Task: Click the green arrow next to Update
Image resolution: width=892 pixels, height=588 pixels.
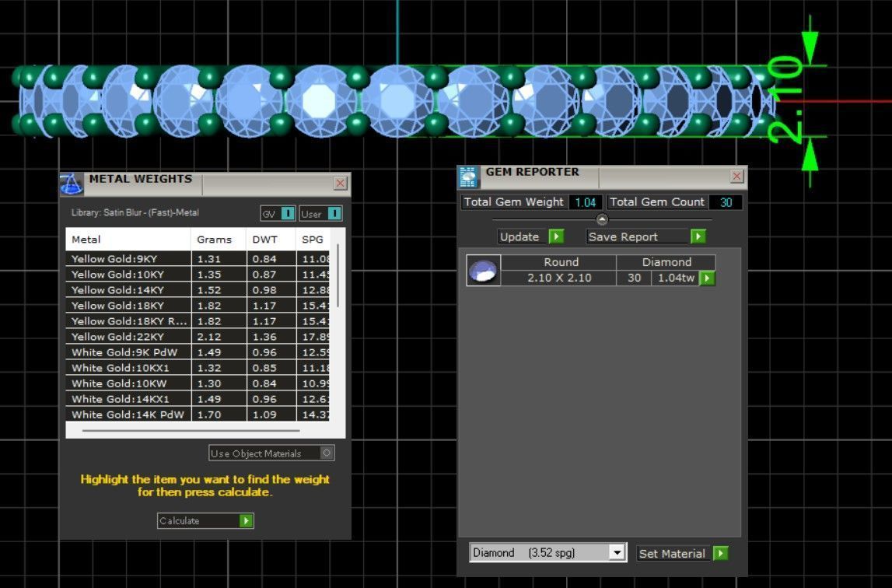Action: click(556, 236)
